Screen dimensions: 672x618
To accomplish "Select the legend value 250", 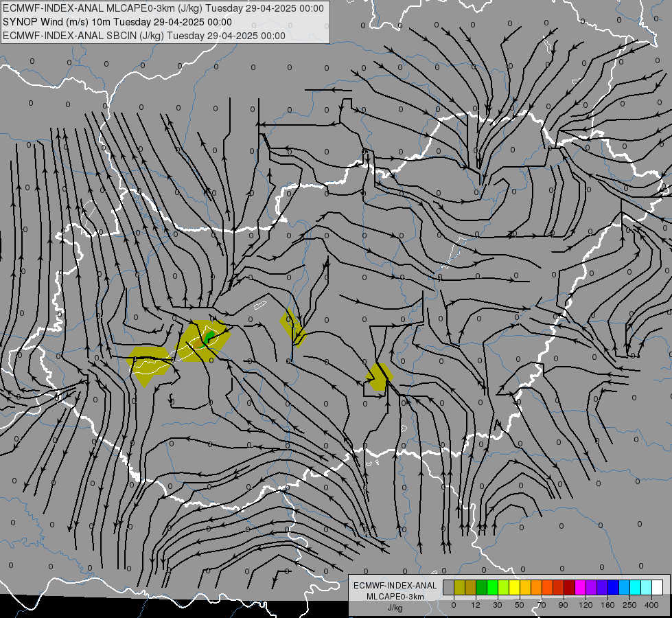I will (629, 605).
